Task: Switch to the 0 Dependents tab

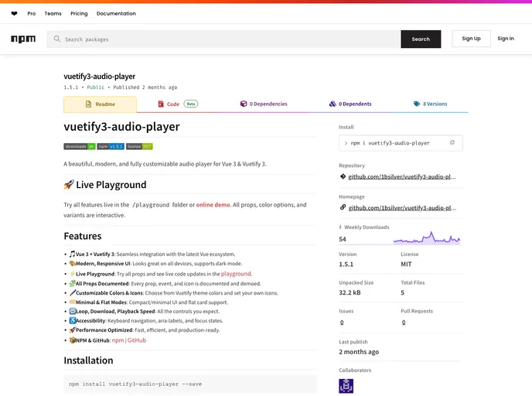Action: point(350,104)
